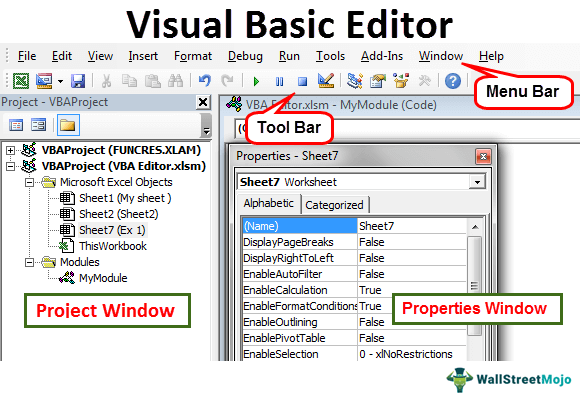The height and width of the screenshot is (395, 580).
Task: Click the Run Sub green play icon
Action: (256, 81)
